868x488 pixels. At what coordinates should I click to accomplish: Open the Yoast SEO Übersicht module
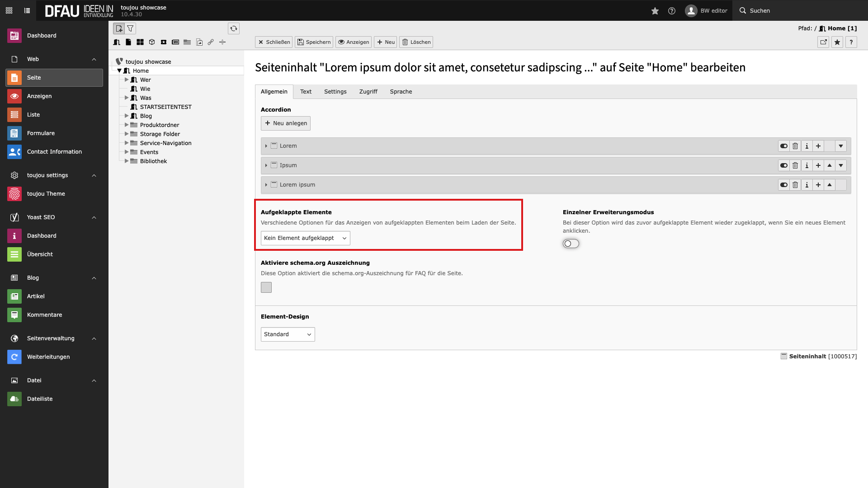tap(40, 254)
